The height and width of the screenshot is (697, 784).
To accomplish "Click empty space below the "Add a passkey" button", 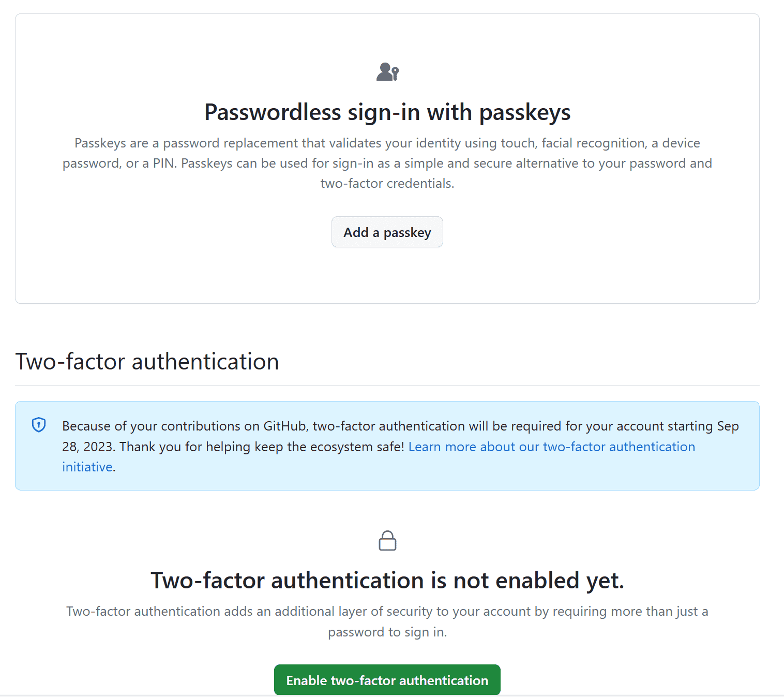I will pos(387,275).
